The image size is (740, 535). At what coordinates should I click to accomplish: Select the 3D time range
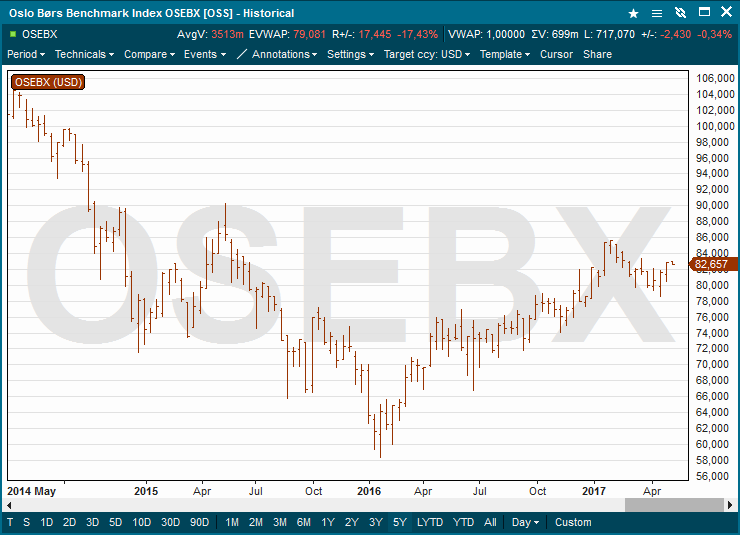[x=92, y=522]
